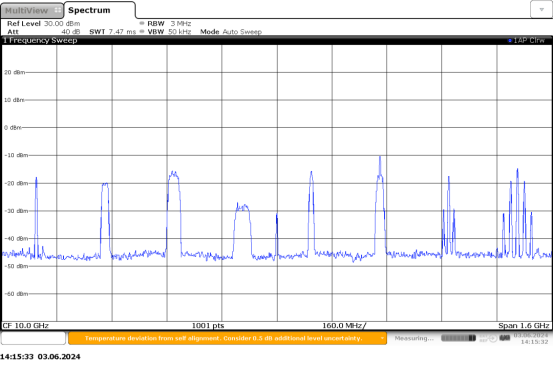Click the blue trace color dot
The height and width of the screenshot is (368, 553).
tap(510, 41)
